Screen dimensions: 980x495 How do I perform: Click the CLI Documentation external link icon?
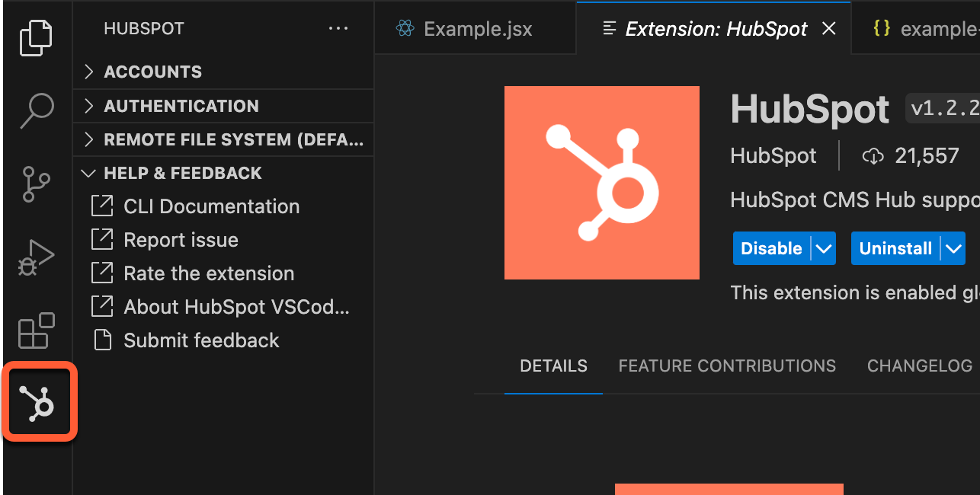tap(102, 206)
